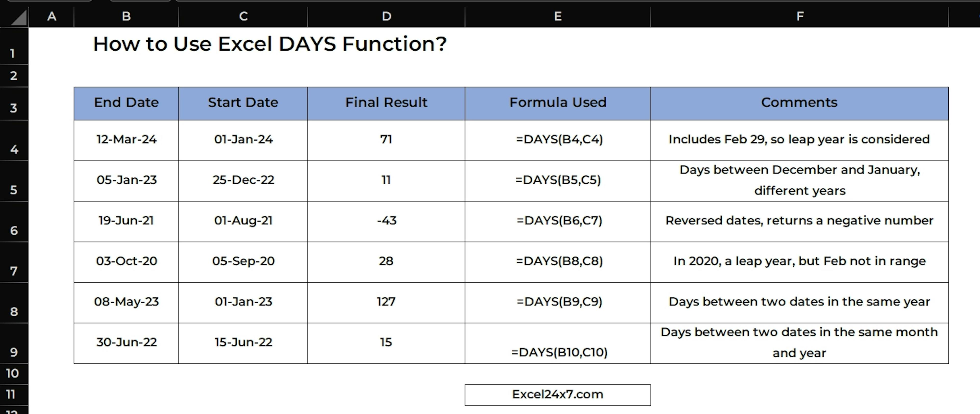Click the Excel24x7.com cell
Screen dimensions: 980x414
click(557, 394)
